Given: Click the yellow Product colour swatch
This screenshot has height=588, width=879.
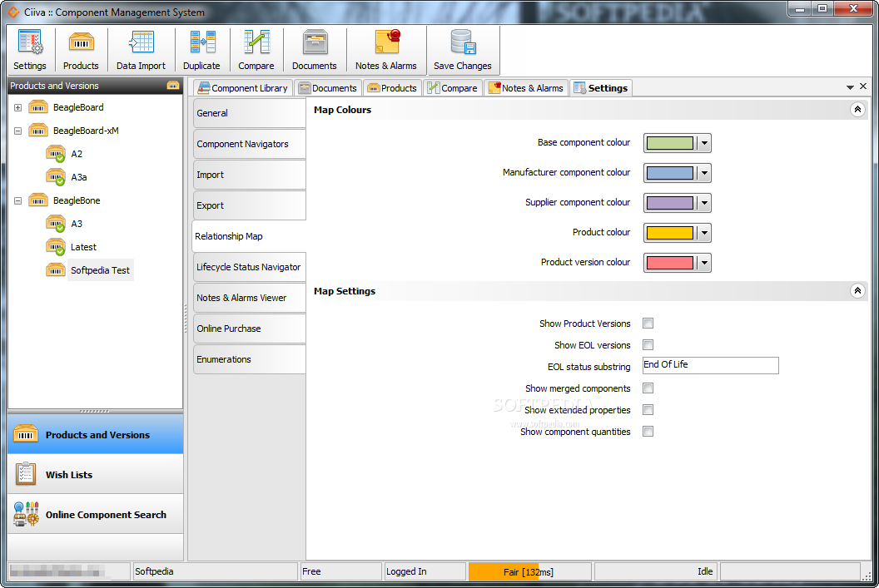Looking at the screenshot, I should (x=670, y=233).
